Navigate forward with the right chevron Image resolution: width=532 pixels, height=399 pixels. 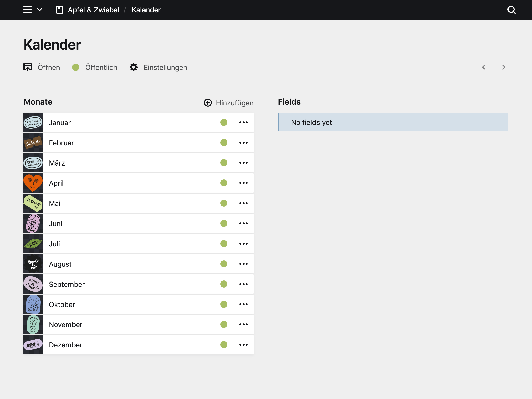pyautogui.click(x=504, y=67)
